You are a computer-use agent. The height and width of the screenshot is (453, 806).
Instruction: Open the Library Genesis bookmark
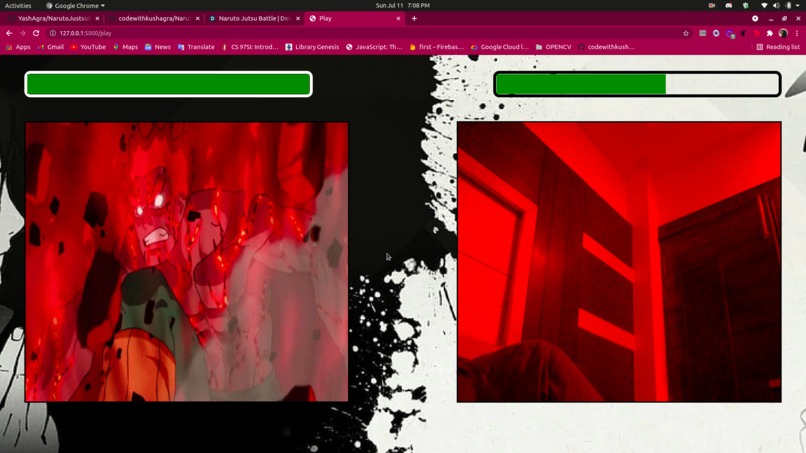(x=312, y=47)
